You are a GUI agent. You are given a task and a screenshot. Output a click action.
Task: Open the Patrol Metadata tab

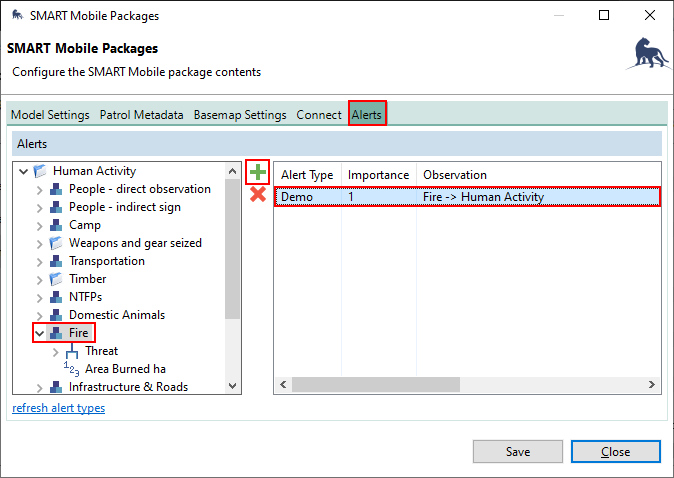(141, 115)
